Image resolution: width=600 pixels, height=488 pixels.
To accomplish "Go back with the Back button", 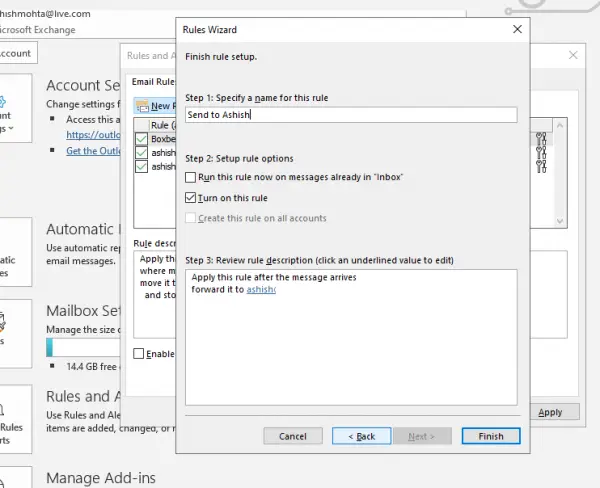I will [x=362, y=436].
